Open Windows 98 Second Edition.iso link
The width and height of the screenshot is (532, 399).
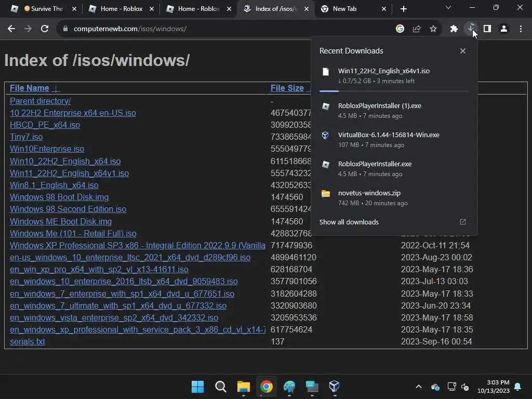point(68,209)
